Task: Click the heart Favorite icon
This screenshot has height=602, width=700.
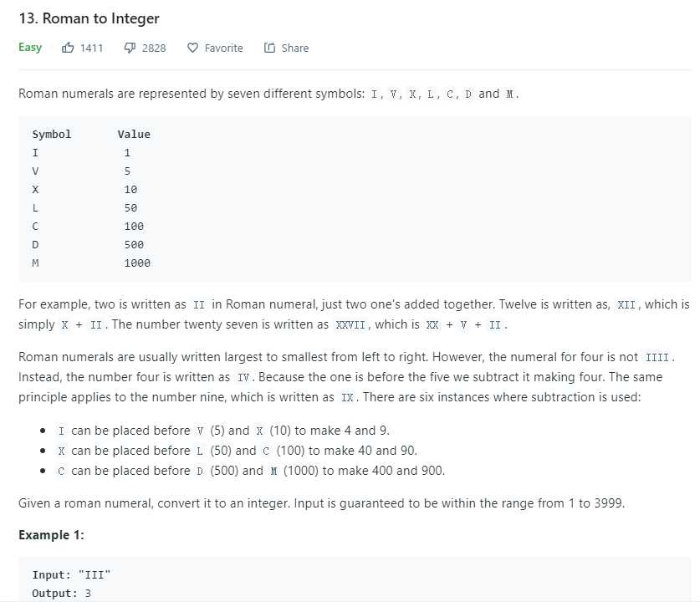Action: (192, 48)
